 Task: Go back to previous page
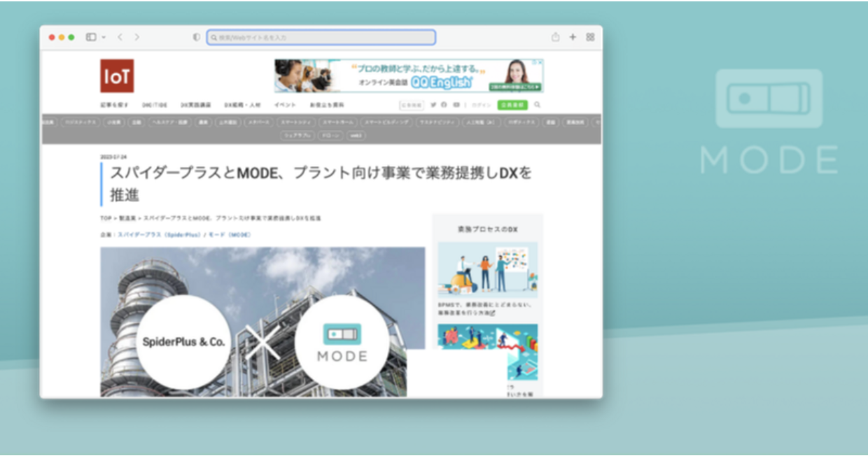coord(120,37)
